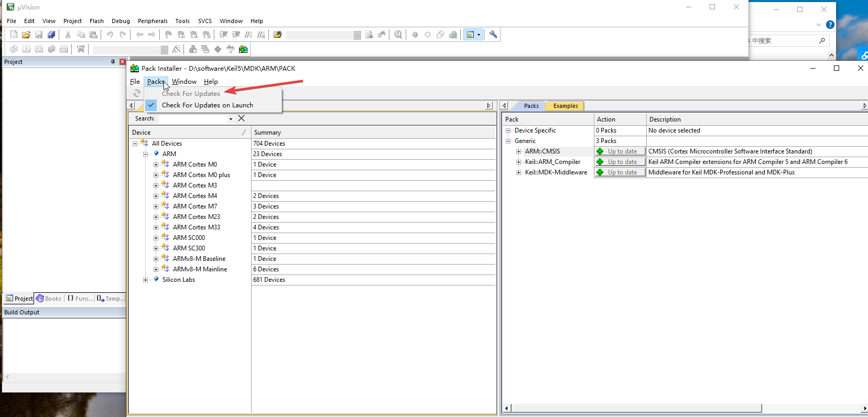Open the Search field dropdown arrow
Screen dimensions: 868x417
tap(231, 119)
